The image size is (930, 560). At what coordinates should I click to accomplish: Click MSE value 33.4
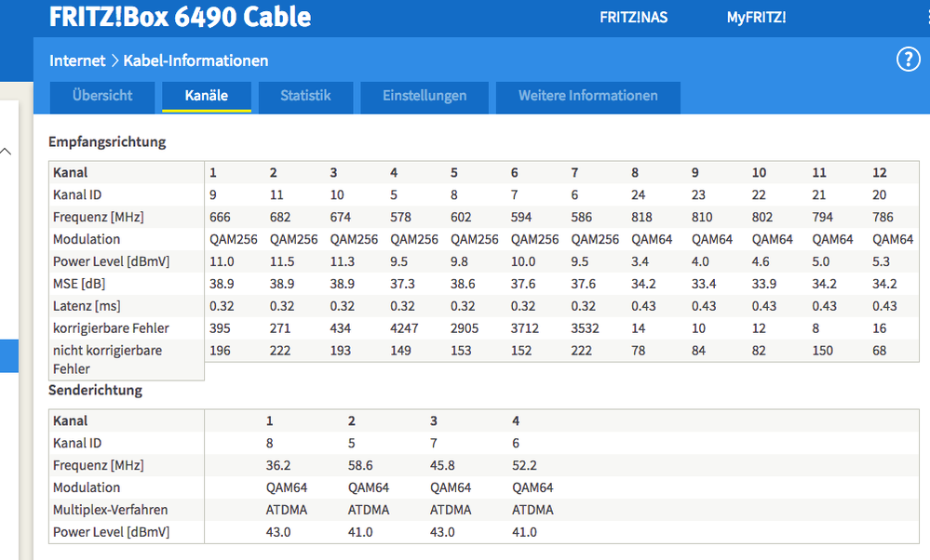(704, 284)
